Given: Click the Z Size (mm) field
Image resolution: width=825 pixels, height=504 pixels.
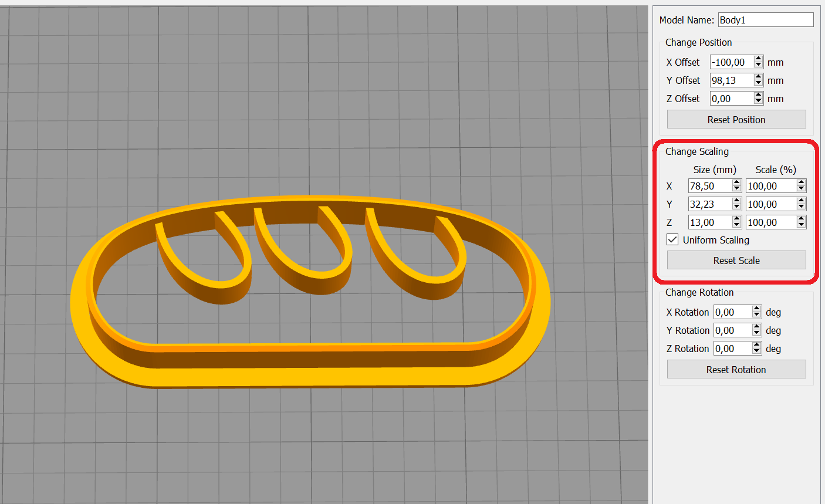Looking at the screenshot, I should (710, 222).
